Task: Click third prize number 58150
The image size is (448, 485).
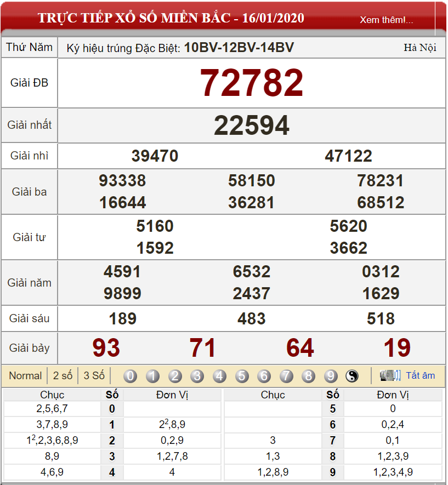Action: pyautogui.click(x=252, y=181)
